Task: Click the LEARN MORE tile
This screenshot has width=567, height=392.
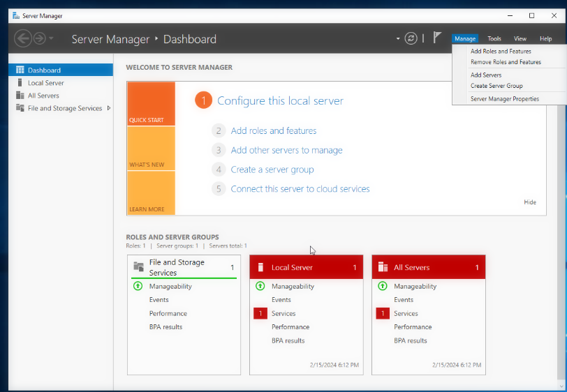Action: (x=151, y=193)
